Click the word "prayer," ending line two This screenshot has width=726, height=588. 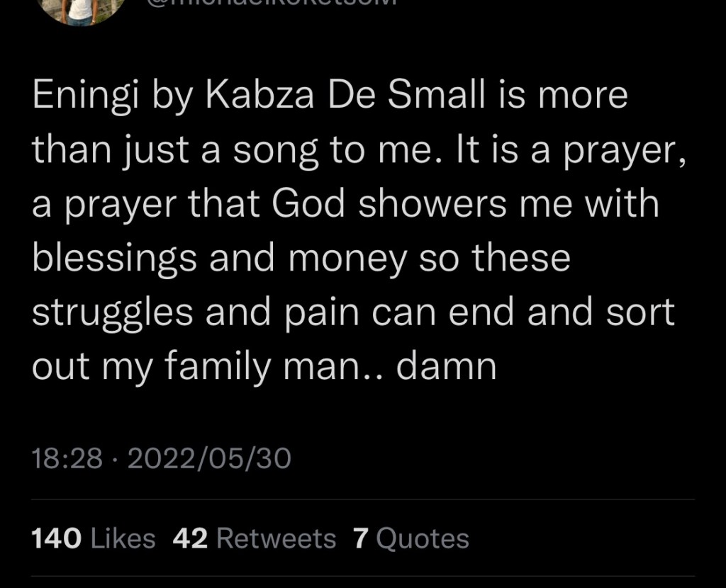coord(630,151)
